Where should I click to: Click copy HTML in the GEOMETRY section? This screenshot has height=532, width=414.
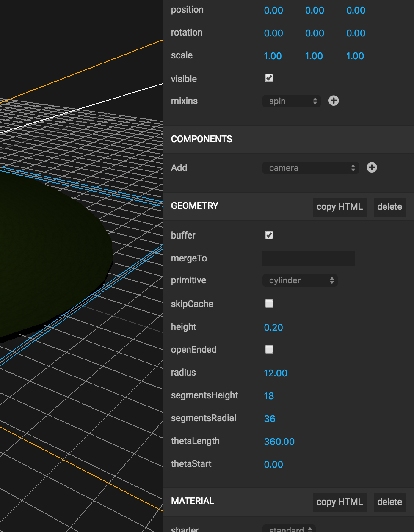coord(339,207)
